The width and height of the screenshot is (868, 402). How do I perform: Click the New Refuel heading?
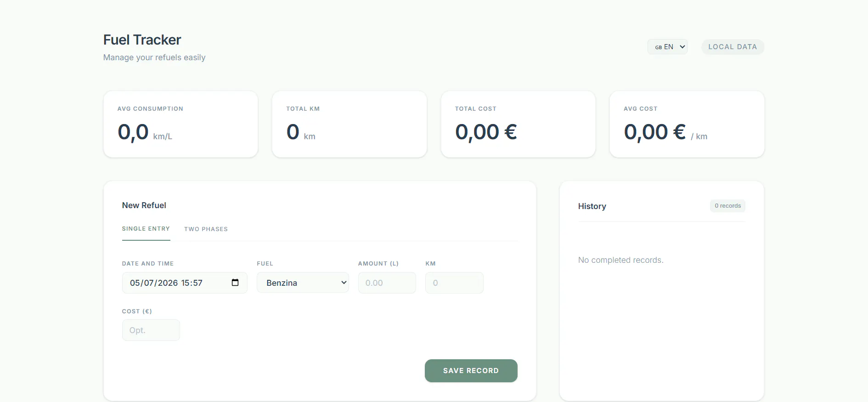(144, 205)
